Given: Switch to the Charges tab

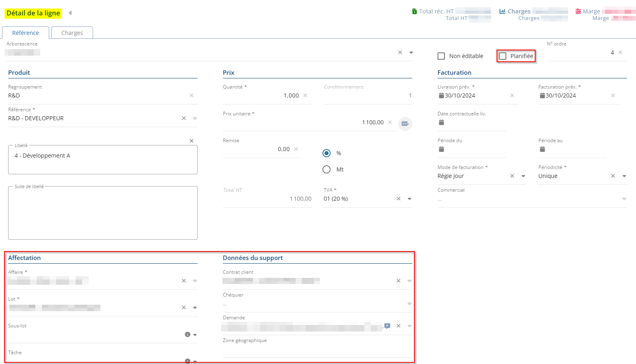Looking at the screenshot, I should pos(72,33).
